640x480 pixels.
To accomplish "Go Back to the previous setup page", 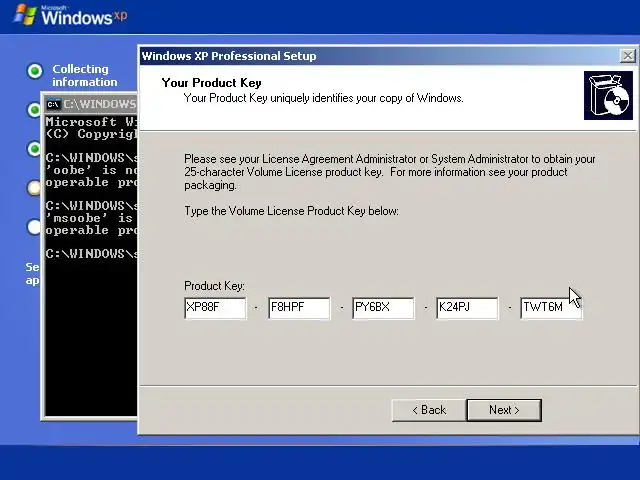I will point(429,410).
